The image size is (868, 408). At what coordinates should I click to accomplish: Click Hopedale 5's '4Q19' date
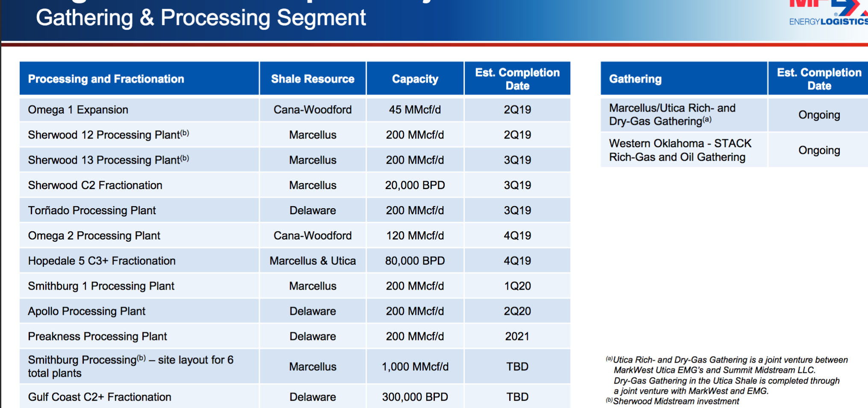pyautogui.click(x=517, y=261)
